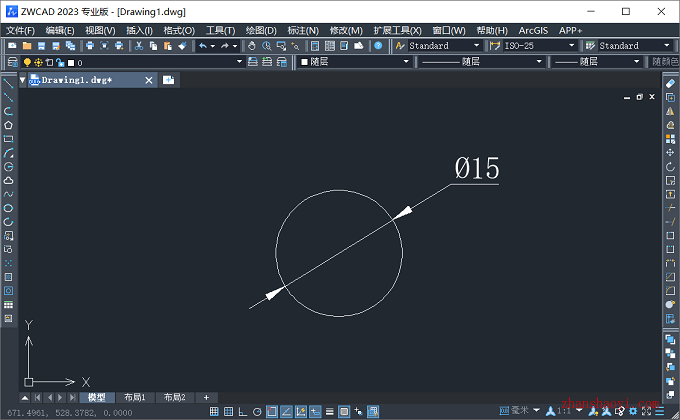This screenshot has width=680, height=420.
Task: Open the 编辑(E) menu
Action: coord(60,30)
